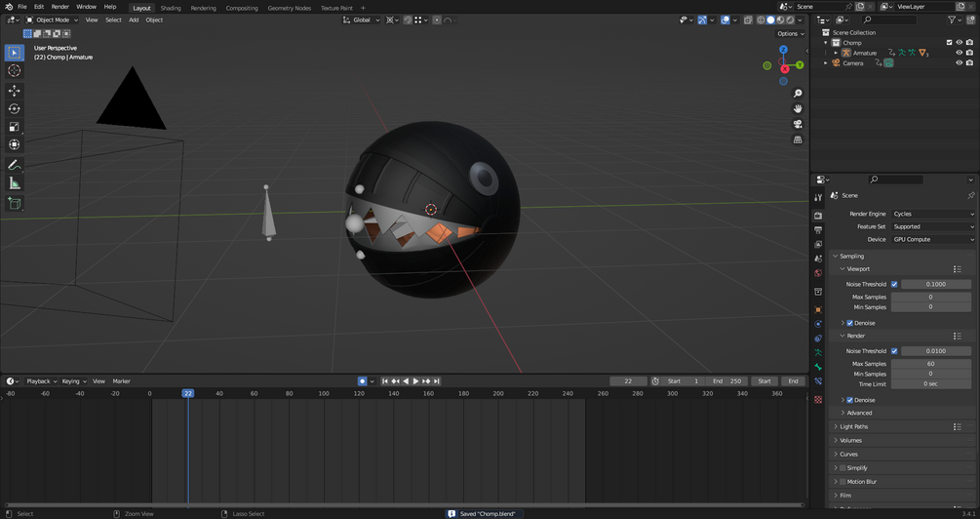This screenshot has height=519, width=980.
Task: Open the World properties tab
Action: click(x=818, y=273)
